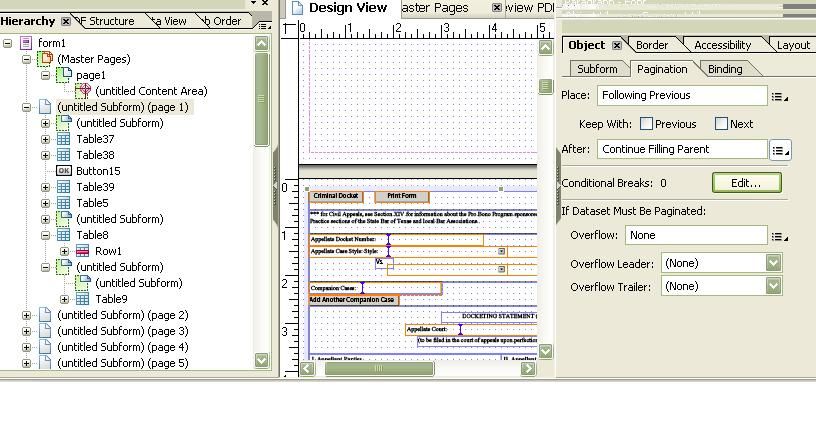Close the Hierarchy palette tab
Screen dimensions: 816x435
pyautogui.click(x=66, y=21)
